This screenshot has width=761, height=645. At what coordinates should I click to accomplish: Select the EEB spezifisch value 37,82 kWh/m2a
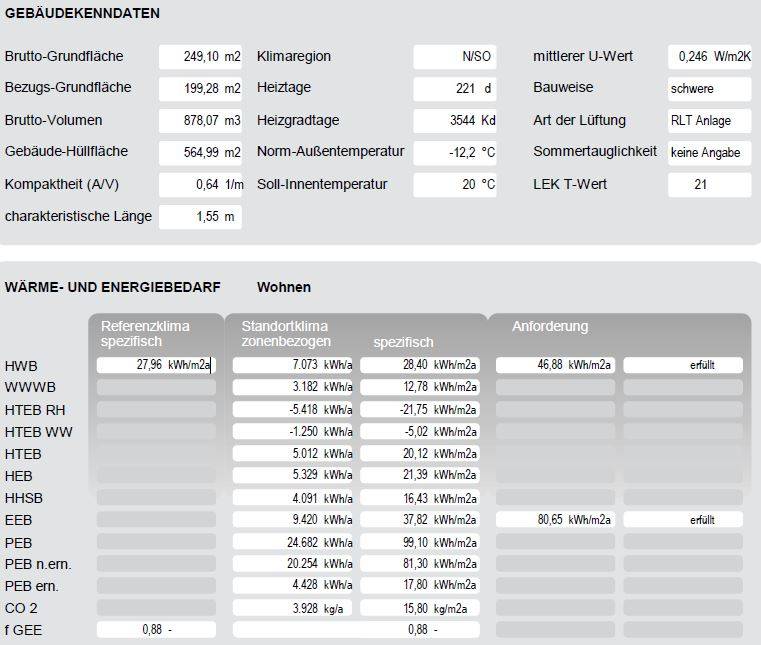[x=420, y=520]
